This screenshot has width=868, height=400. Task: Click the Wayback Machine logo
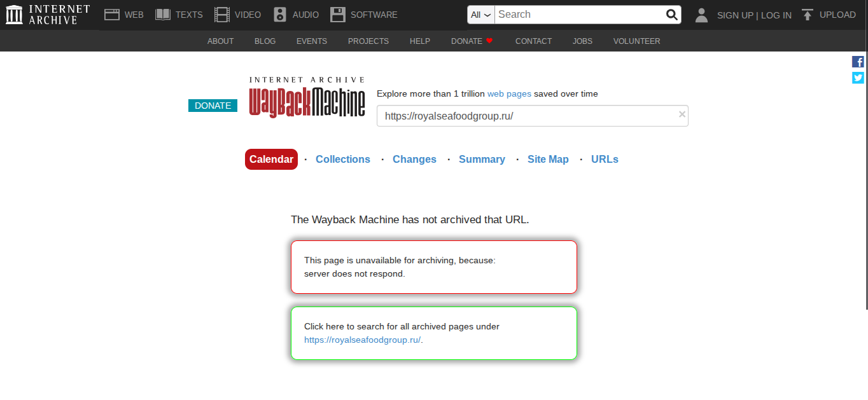(307, 97)
